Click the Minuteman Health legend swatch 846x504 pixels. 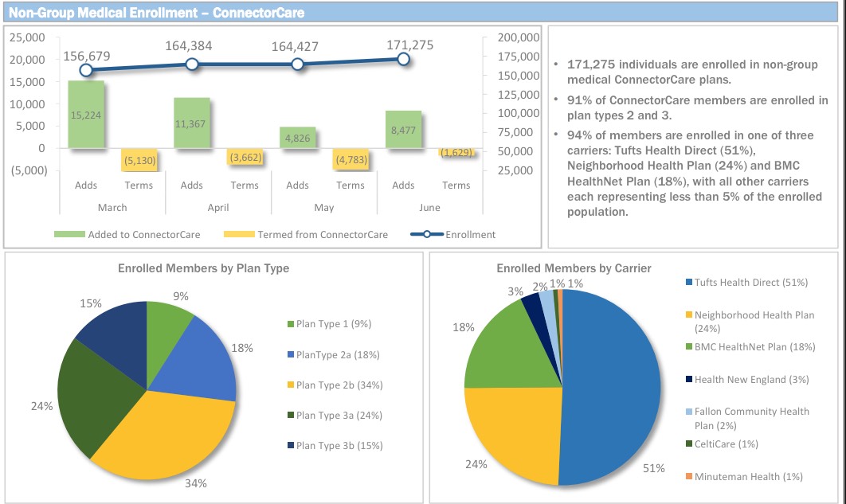(688, 477)
